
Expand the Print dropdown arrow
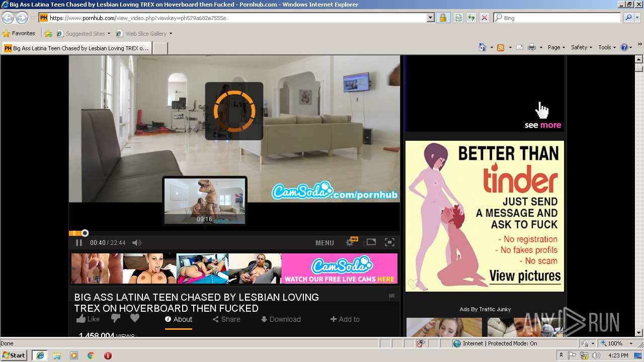pos(541,47)
